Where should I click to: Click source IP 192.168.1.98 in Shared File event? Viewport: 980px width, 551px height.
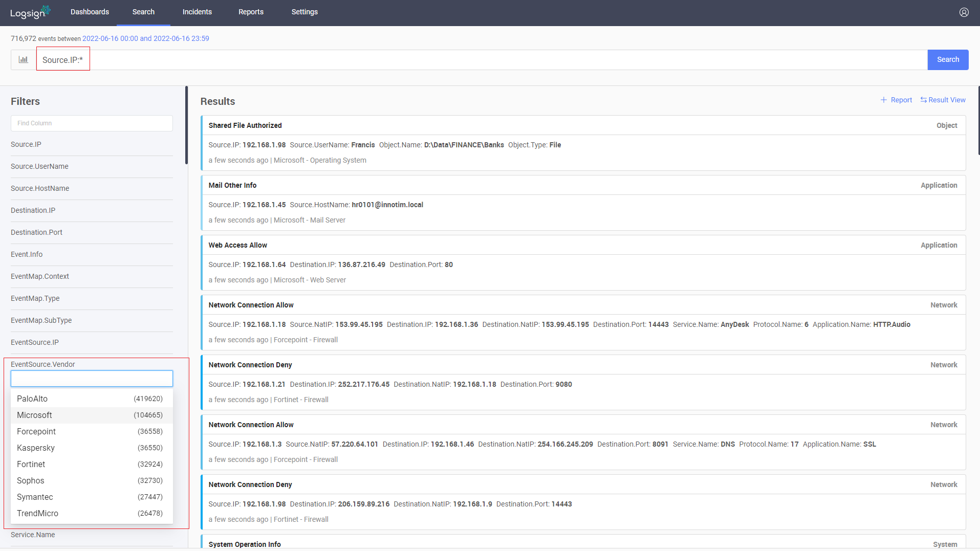tap(264, 145)
